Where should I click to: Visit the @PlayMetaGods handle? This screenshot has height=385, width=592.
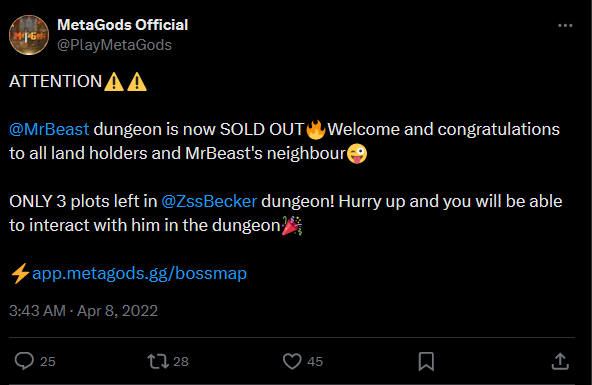pos(114,45)
